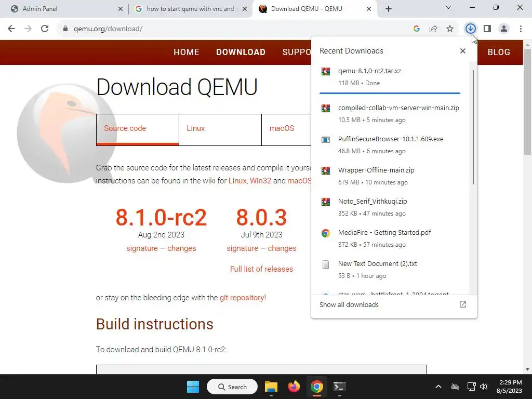
Task: Close the Google search tab
Action: coord(245,9)
